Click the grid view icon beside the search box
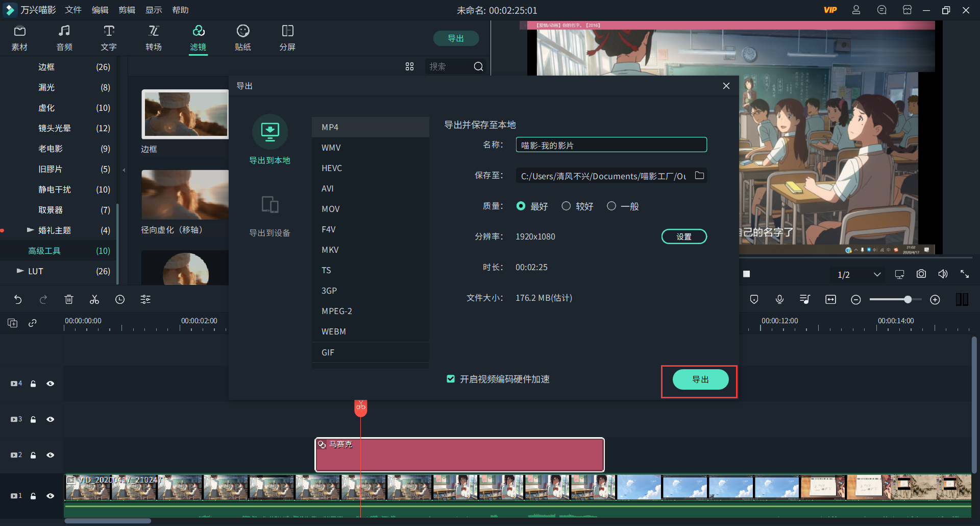 pyautogui.click(x=409, y=66)
